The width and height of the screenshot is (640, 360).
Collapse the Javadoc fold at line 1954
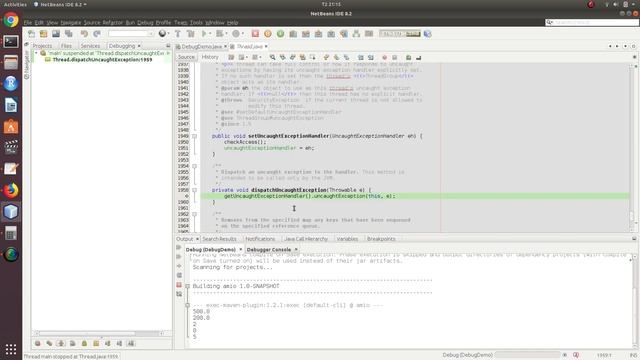click(194, 166)
